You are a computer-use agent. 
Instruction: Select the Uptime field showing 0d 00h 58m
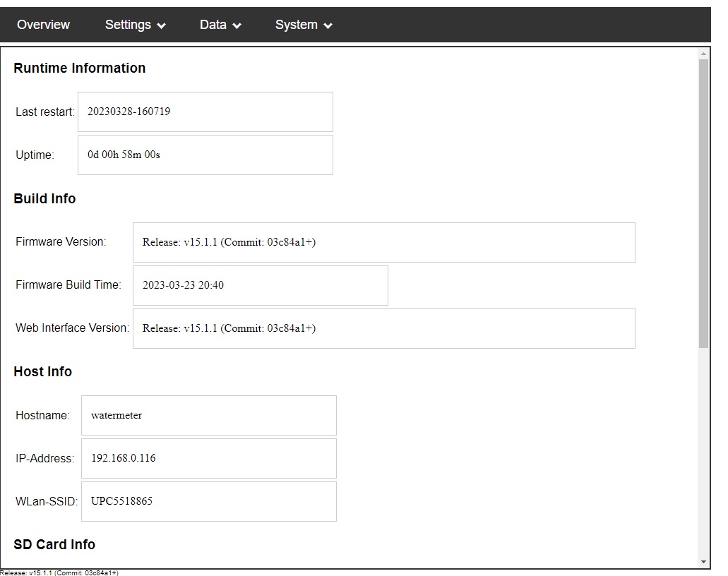pos(205,155)
